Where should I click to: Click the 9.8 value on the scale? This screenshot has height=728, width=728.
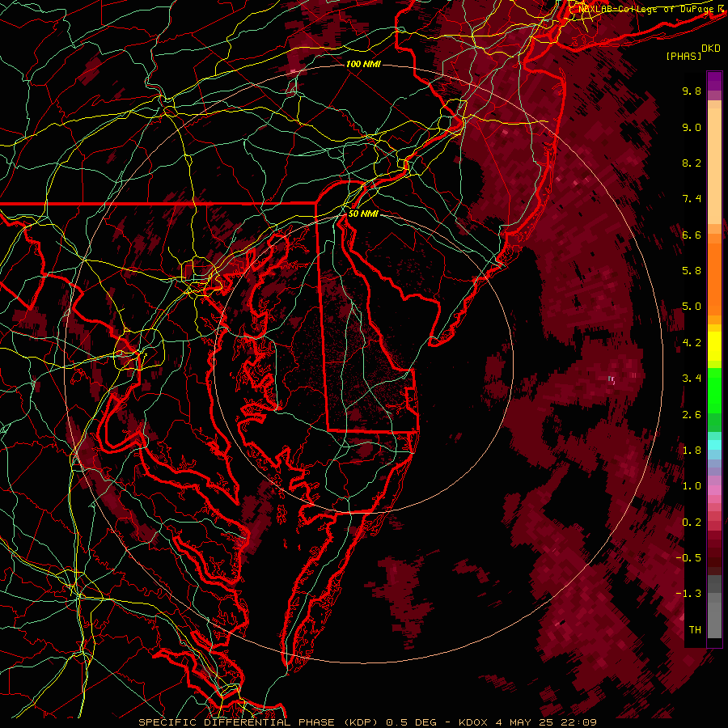692,91
